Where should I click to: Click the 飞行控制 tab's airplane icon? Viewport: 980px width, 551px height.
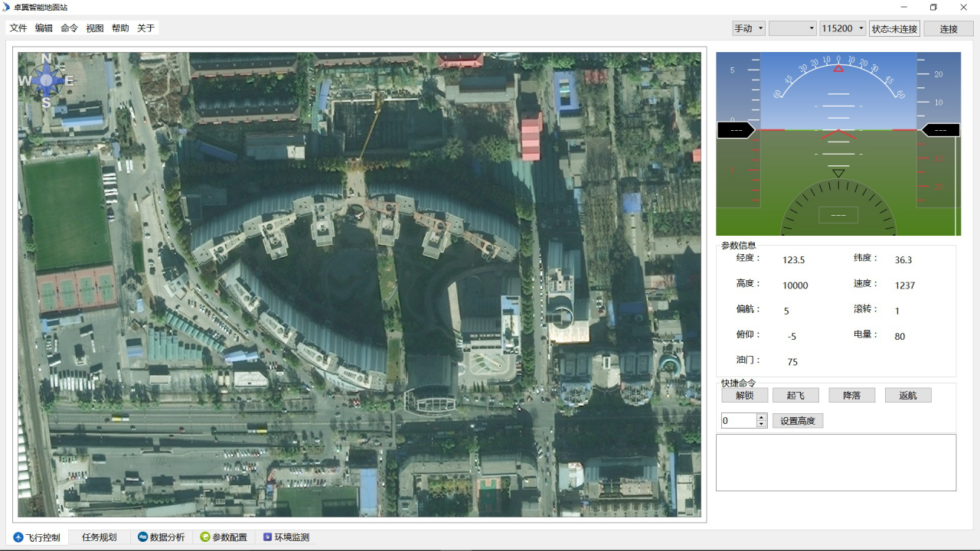[18, 537]
